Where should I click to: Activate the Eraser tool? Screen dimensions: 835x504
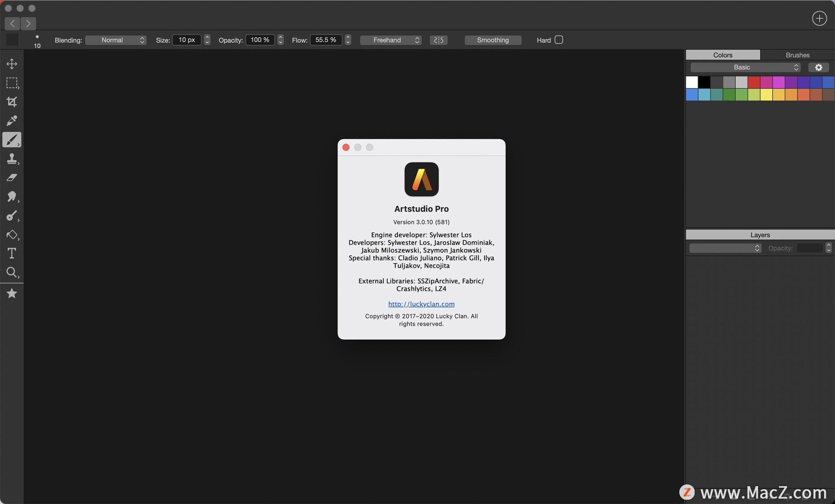(12, 177)
